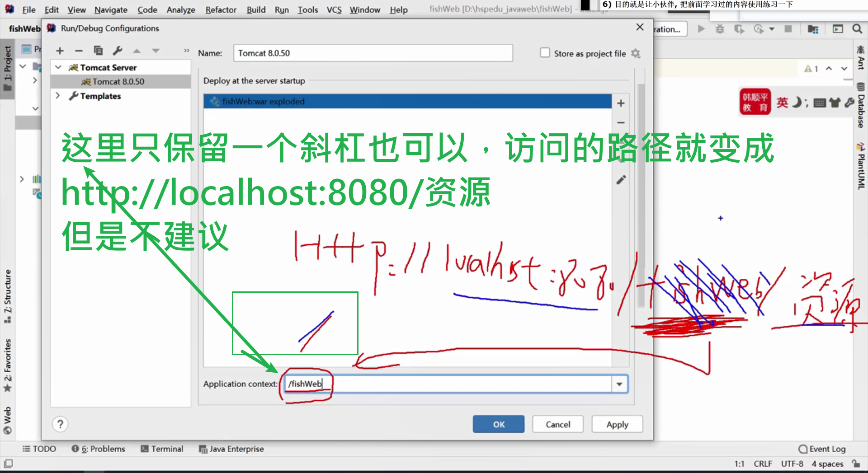Image resolution: width=868 pixels, height=473 pixels.
Task: Move configuration up arrow
Action: pos(137,51)
